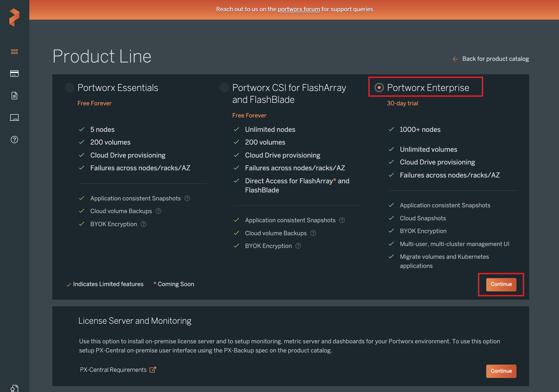Screen dimensions: 559x392
Task: Click the Portworx Enterprise title text
Action: click(x=428, y=88)
